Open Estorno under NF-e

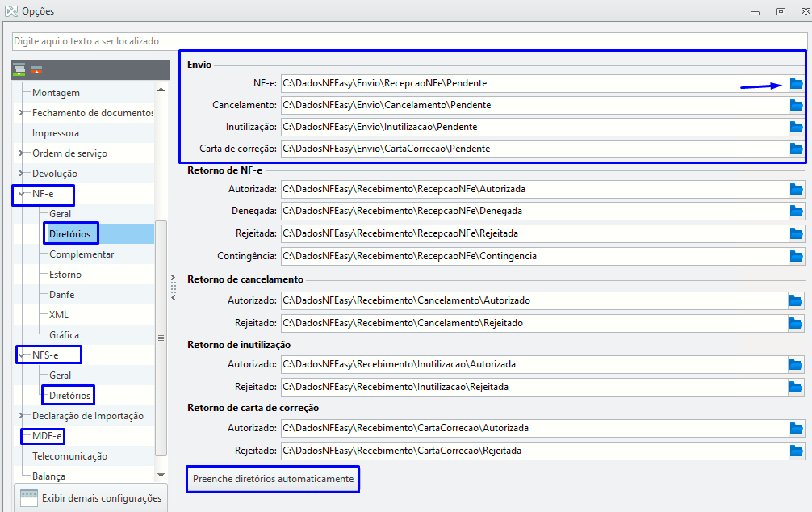coord(65,275)
